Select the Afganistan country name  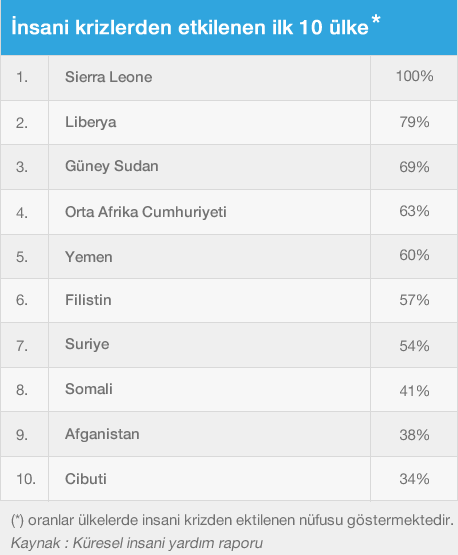102,434
